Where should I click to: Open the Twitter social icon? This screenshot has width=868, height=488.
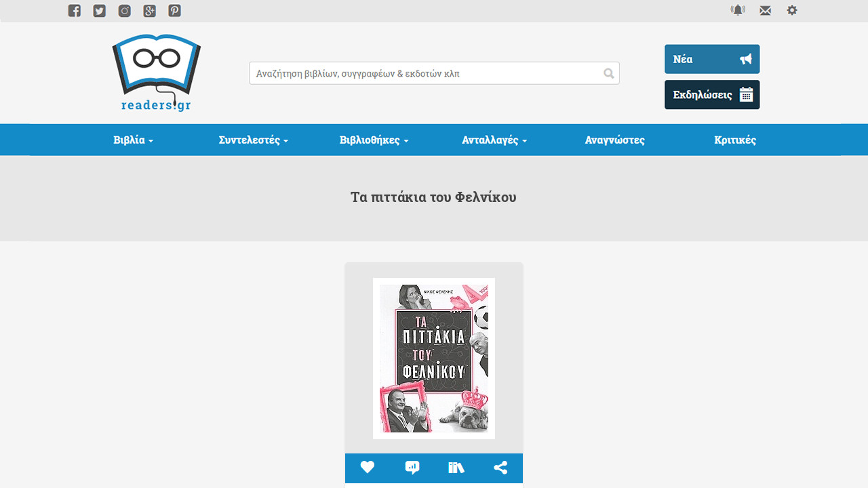[x=100, y=11]
